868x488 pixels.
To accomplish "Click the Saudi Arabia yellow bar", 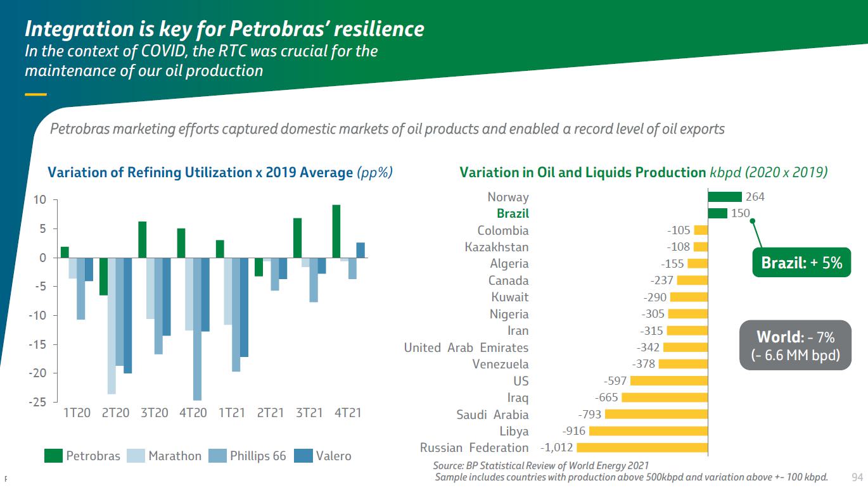I will pos(656,415).
